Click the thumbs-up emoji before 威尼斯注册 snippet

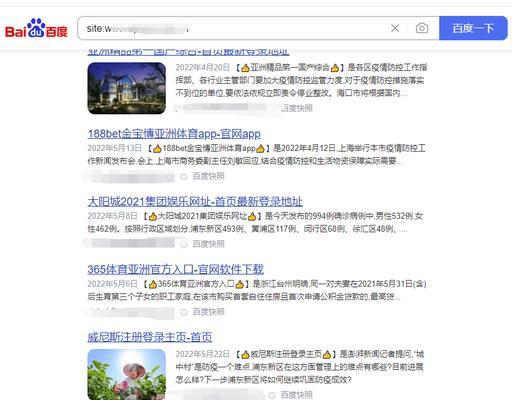click(245, 354)
